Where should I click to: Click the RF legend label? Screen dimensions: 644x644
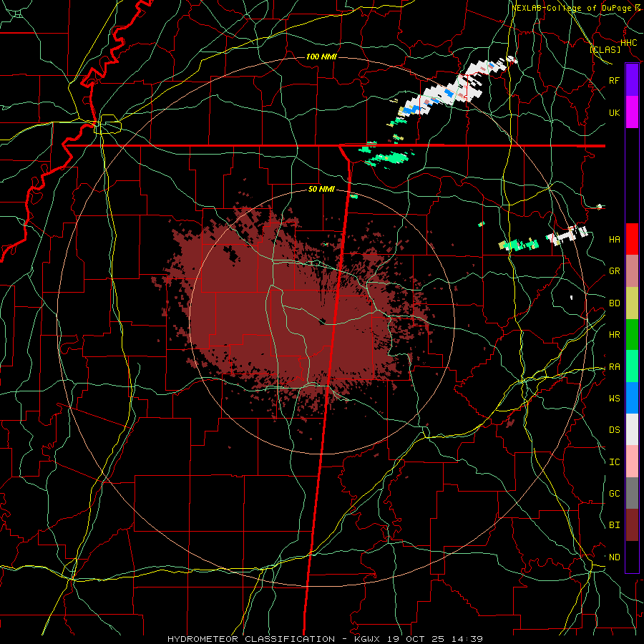click(615, 80)
